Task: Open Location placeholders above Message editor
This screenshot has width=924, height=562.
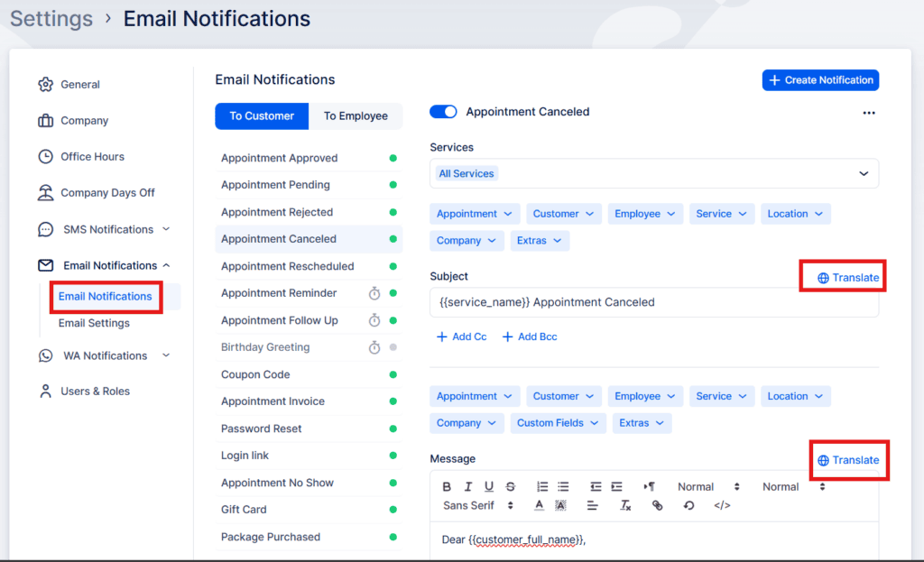Action: [795, 396]
